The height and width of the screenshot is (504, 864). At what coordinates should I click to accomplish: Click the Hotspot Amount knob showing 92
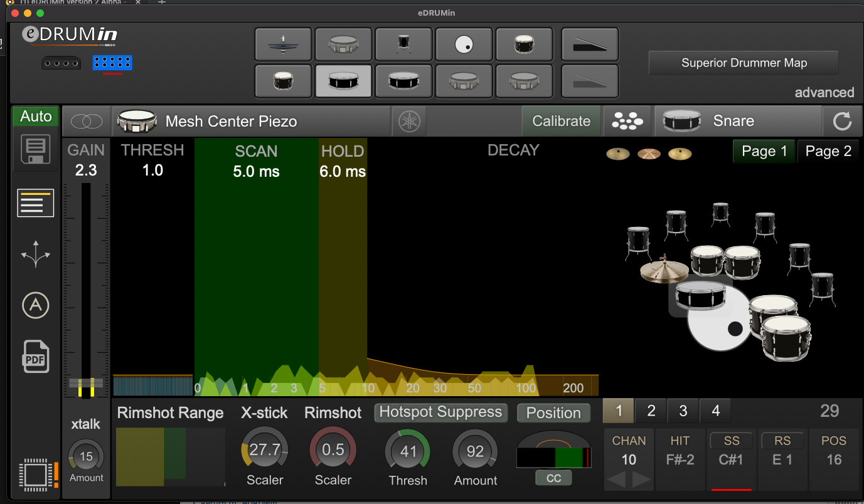[476, 451]
